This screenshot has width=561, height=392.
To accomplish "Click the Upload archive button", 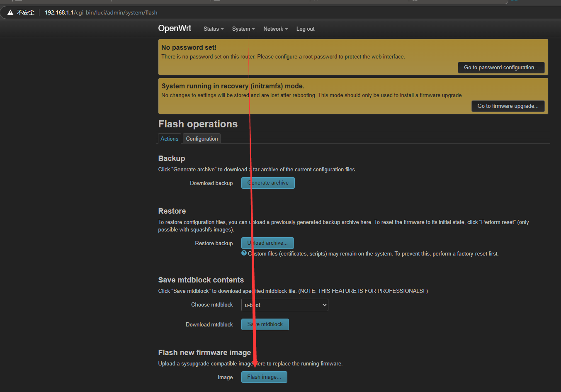I will [267, 243].
